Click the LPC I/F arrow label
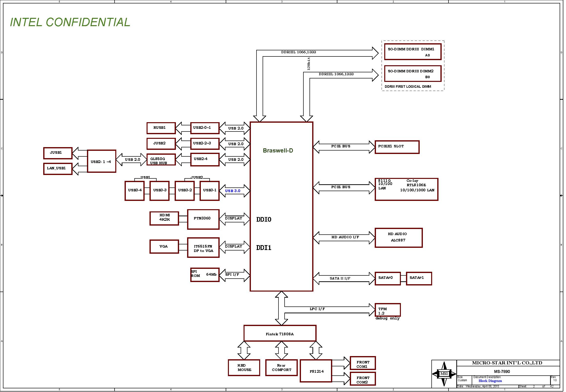Viewport: 566px width, 392px height. pyautogui.click(x=317, y=309)
